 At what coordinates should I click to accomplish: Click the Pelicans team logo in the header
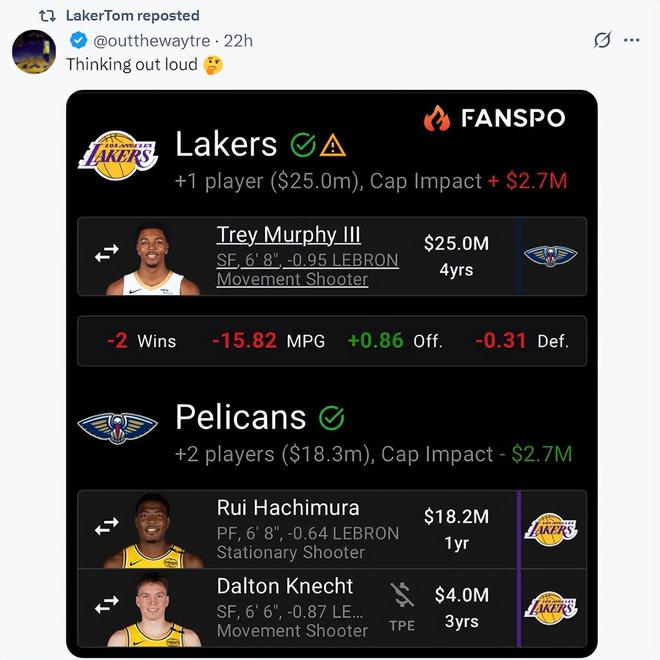click(118, 427)
